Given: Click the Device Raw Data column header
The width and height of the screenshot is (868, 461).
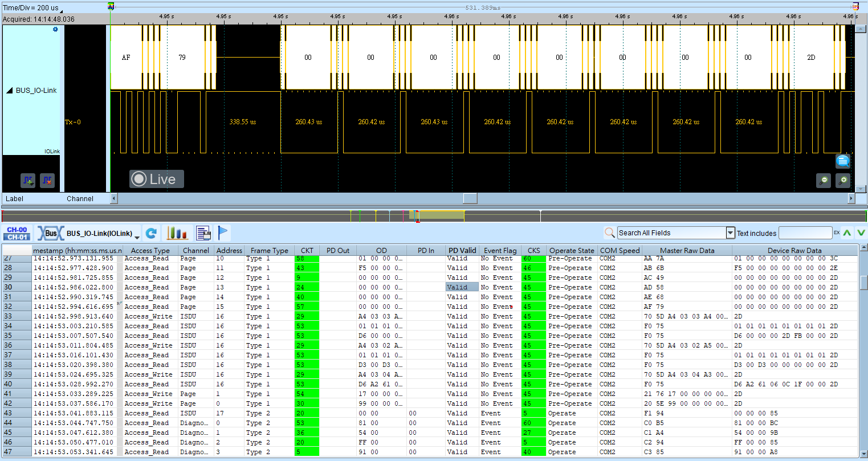Looking at the screenshot, I should click(794, 251).
